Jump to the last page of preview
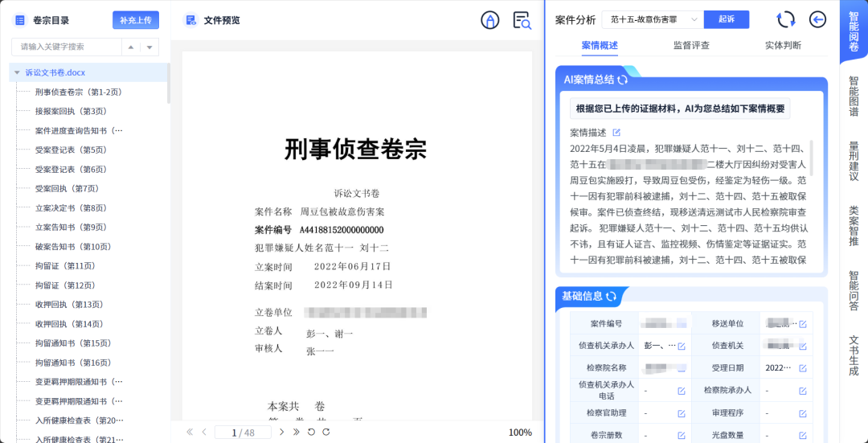868x443 pixels. [x=297, y=433]
